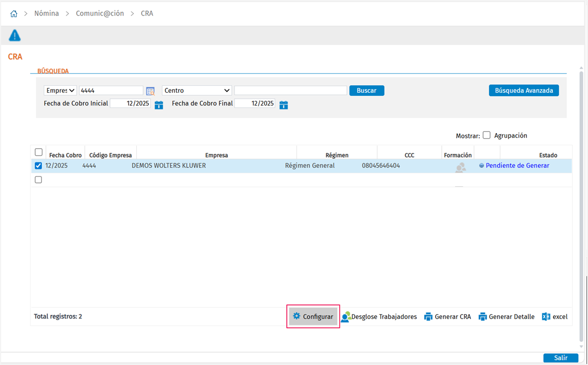The height and width of the screenshot is (365, 588).
Task: Check the empty second row checkbox
Action: coord(38,180)
